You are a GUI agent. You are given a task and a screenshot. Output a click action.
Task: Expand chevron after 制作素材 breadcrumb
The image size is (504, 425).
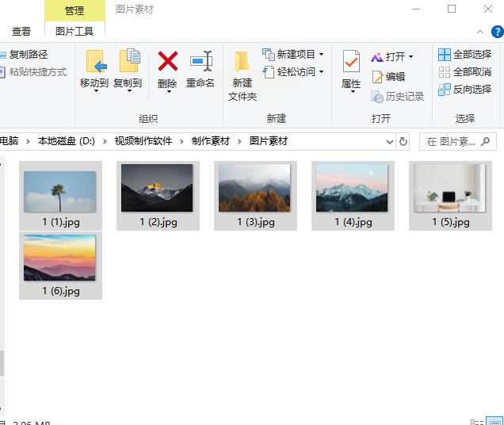tap(239, 141)
